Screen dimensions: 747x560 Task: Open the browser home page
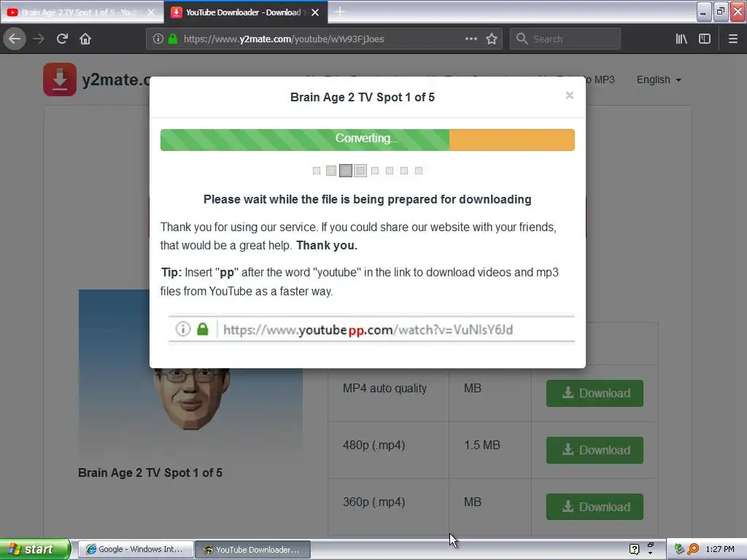(85, 39)
